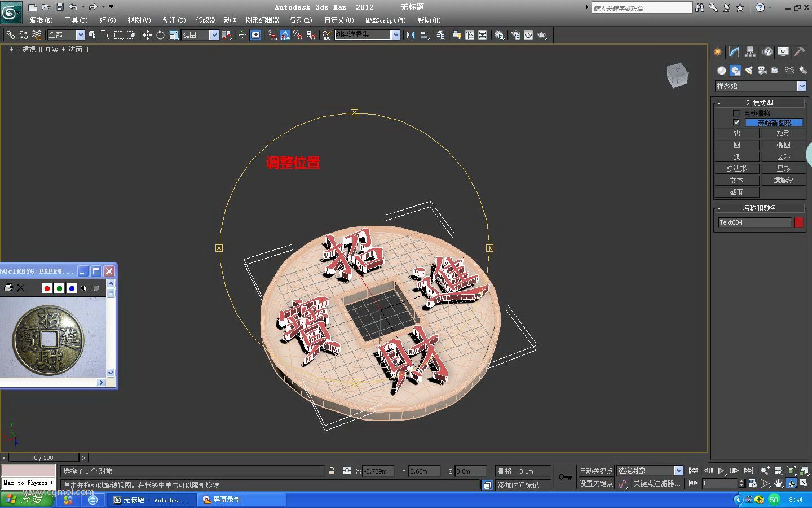Toggle 自动关键点 auto key mode
Screen dimensions: 812x508
pyautogui.click(x=596, y=471)
